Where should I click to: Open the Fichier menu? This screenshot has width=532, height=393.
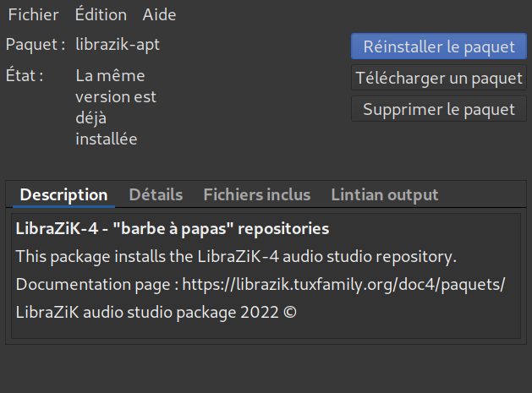(33, 15)
